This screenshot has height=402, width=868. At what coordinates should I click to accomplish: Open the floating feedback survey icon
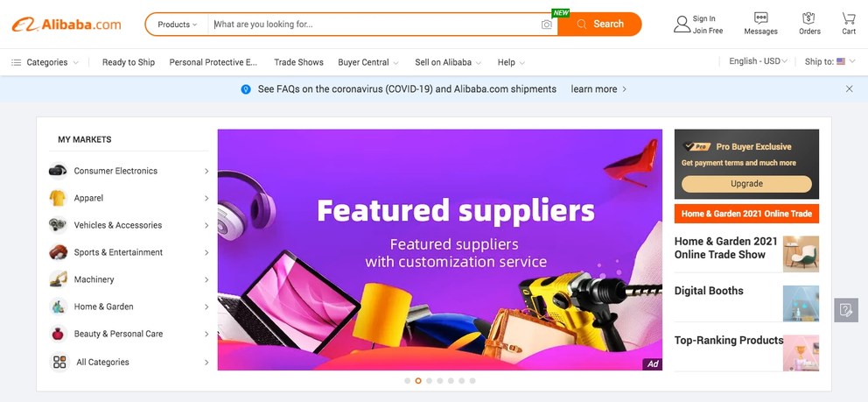[846, 310]
